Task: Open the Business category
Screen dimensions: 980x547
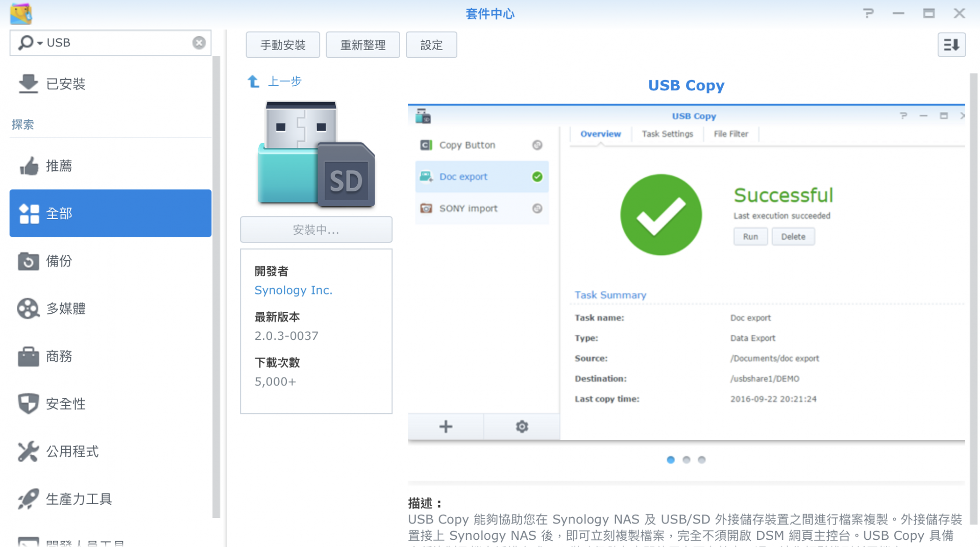Action: point(59,356)
